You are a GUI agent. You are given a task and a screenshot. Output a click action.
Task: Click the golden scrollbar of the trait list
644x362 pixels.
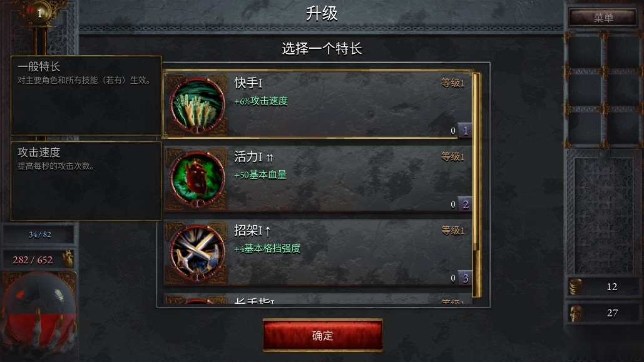477,184
